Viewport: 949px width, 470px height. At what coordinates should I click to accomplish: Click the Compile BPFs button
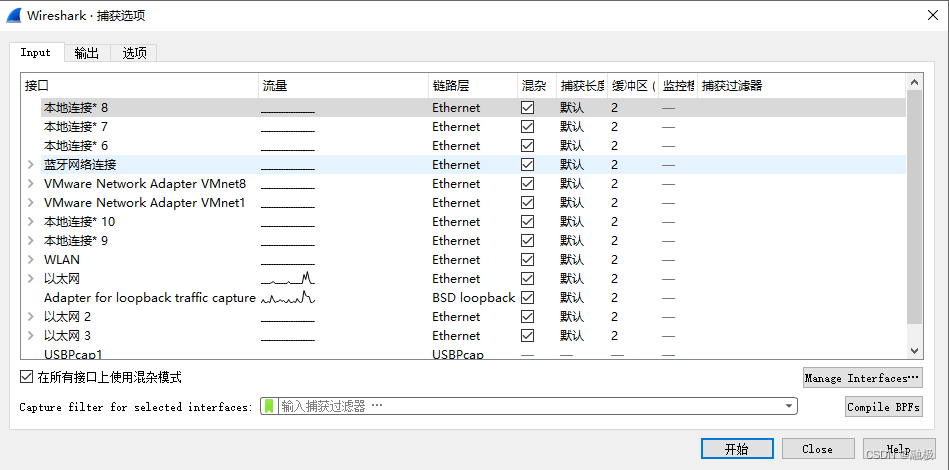pos(884,407)
